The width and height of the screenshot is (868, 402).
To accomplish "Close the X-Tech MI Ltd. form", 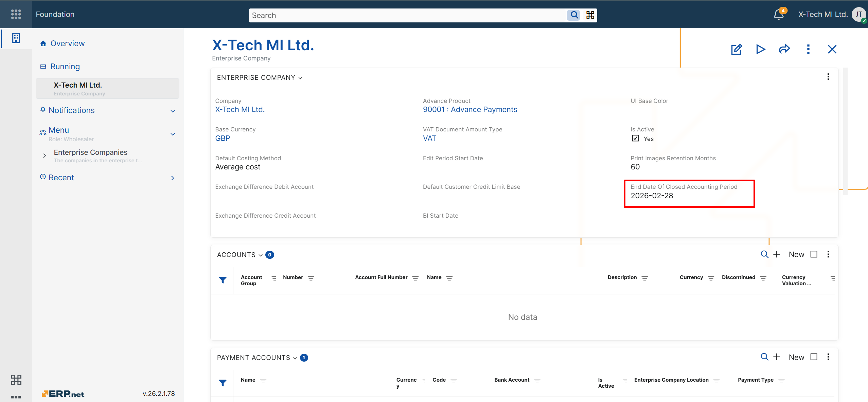I will coord(832,49).
